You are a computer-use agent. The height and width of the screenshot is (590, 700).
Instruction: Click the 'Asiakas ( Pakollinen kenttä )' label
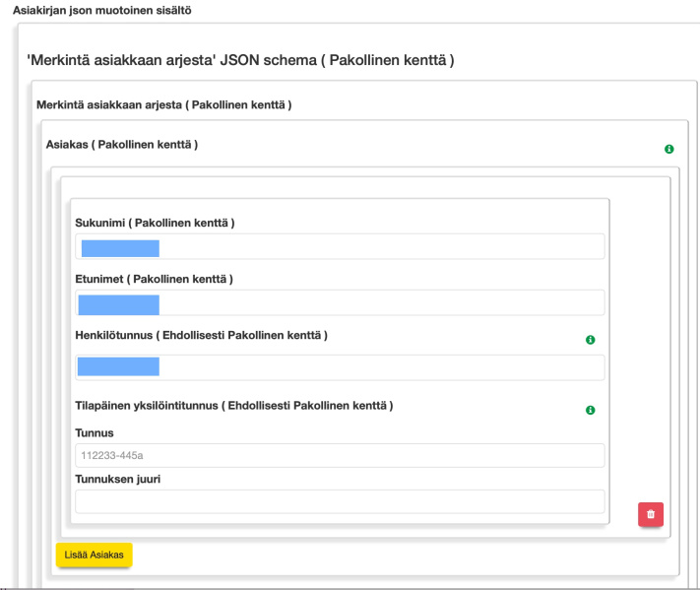(x=122, y=145)
